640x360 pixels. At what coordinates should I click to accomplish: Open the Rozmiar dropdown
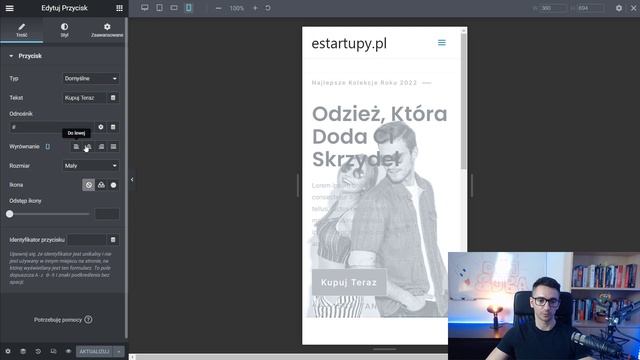coord(91,166)
